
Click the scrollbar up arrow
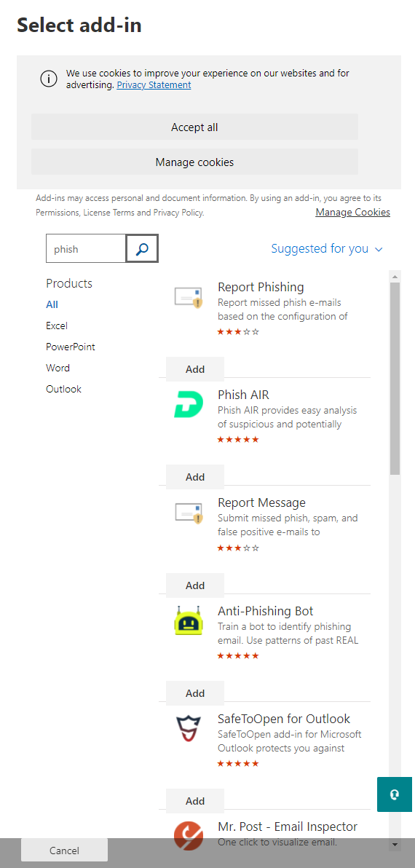click(x=395, y=276)
